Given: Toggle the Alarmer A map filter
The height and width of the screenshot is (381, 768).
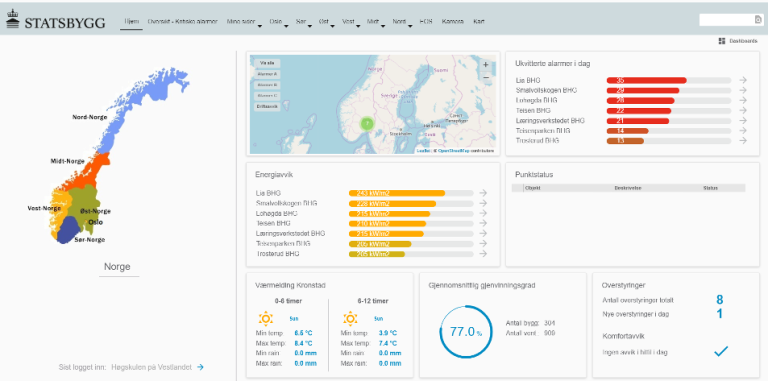Looking at the screenshot, I should [267, 74].
